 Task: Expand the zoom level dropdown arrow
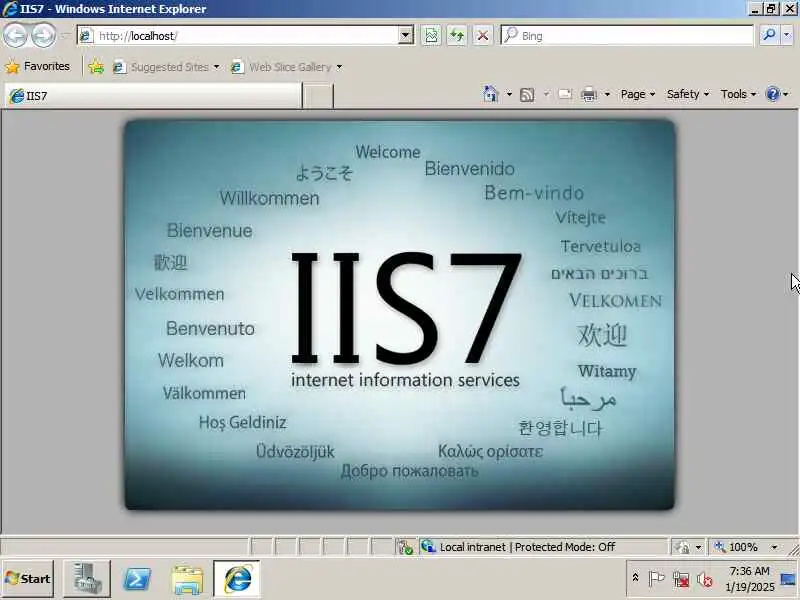(774, 547)
